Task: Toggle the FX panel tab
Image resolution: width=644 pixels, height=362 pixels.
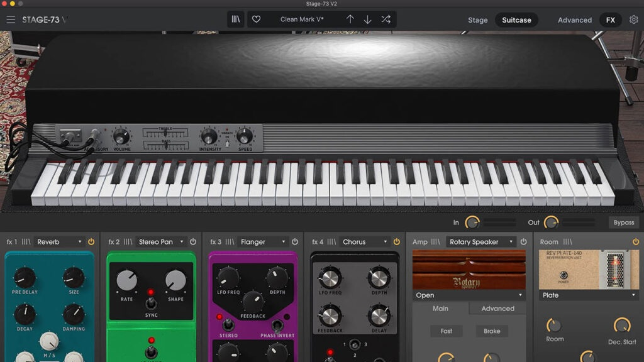Action: pos(610,19)
